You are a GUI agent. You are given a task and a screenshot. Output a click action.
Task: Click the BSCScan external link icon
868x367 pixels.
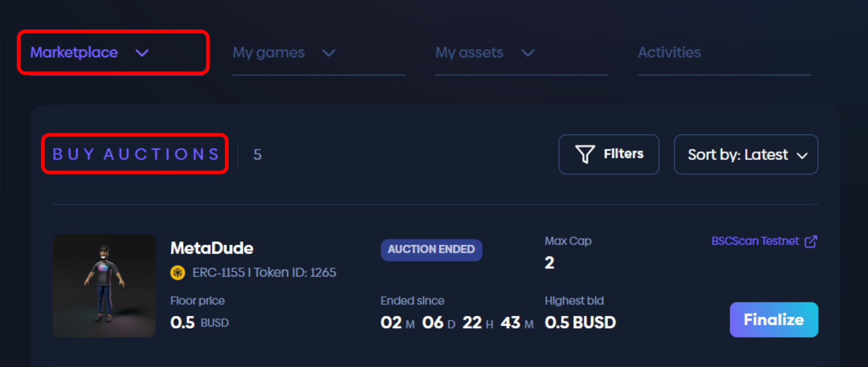811,241
